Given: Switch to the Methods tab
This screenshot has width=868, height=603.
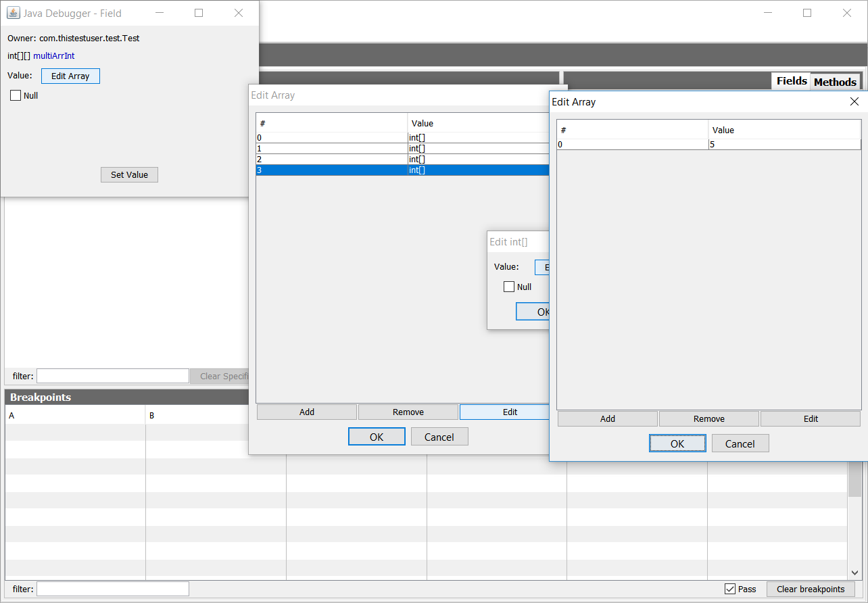Looking at the screenshot, I should coord(835,82).
